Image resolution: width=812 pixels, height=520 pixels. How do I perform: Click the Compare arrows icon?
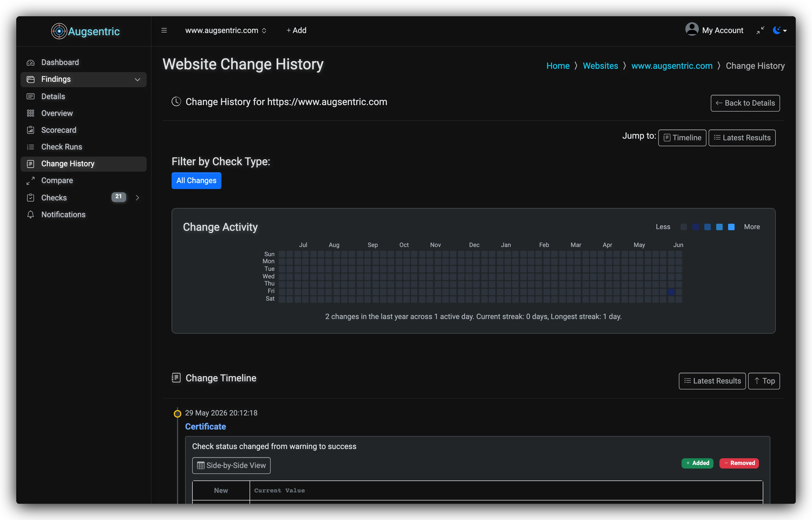click(31, 181)
